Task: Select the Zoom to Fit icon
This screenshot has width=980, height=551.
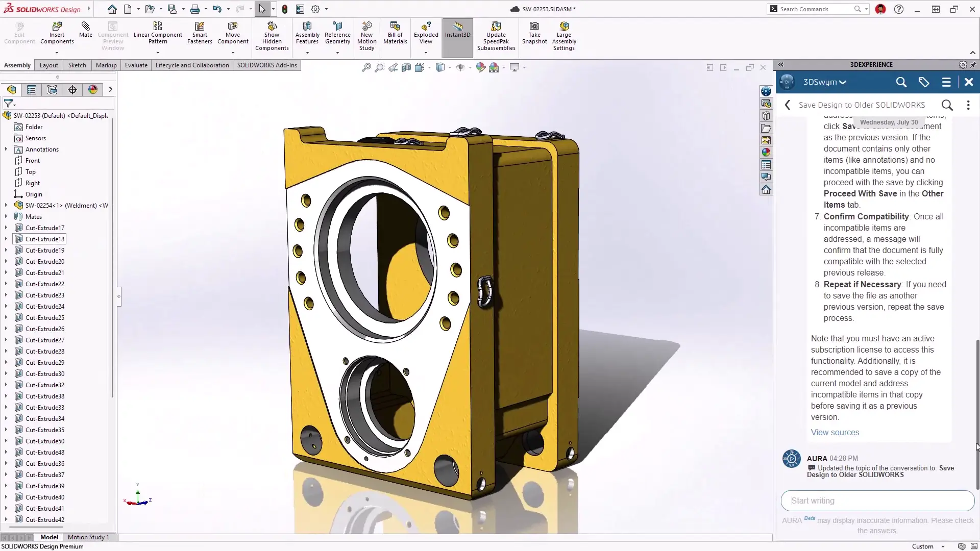Action: tap(366, 67)
